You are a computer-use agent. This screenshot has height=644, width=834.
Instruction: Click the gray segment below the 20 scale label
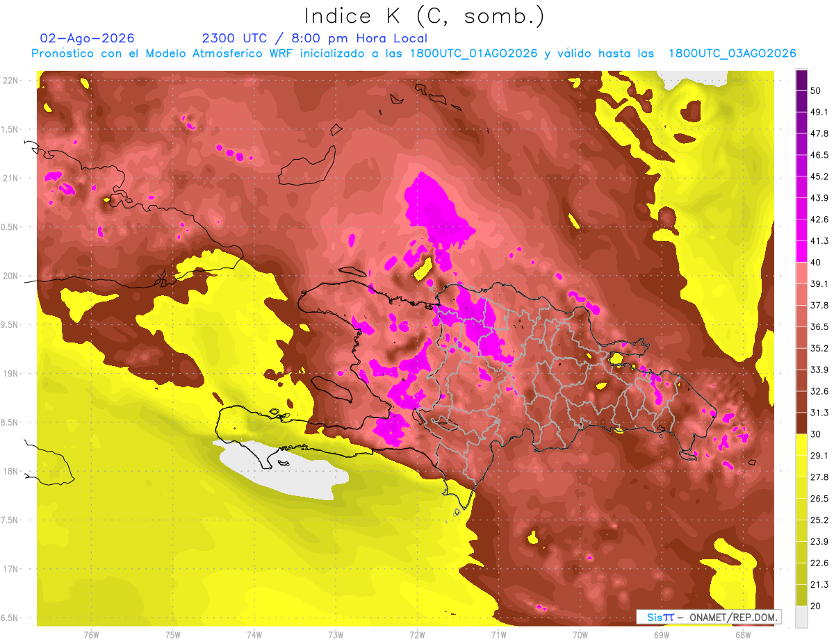(x=802, y=616)
